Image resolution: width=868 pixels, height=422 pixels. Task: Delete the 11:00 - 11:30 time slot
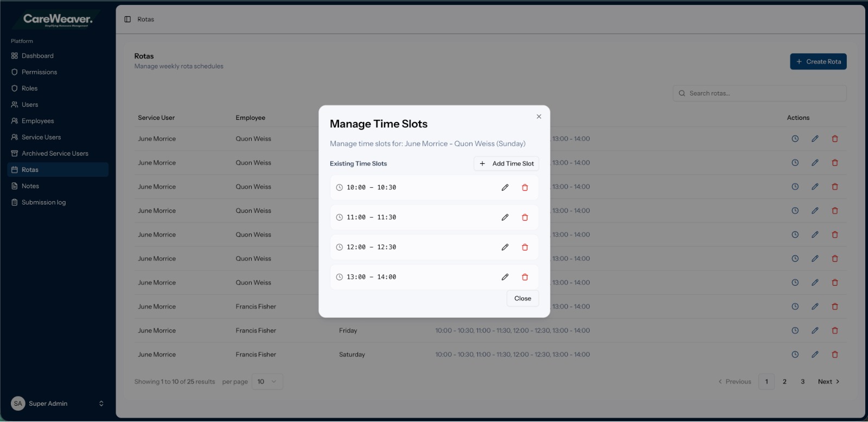coord(525,218)
